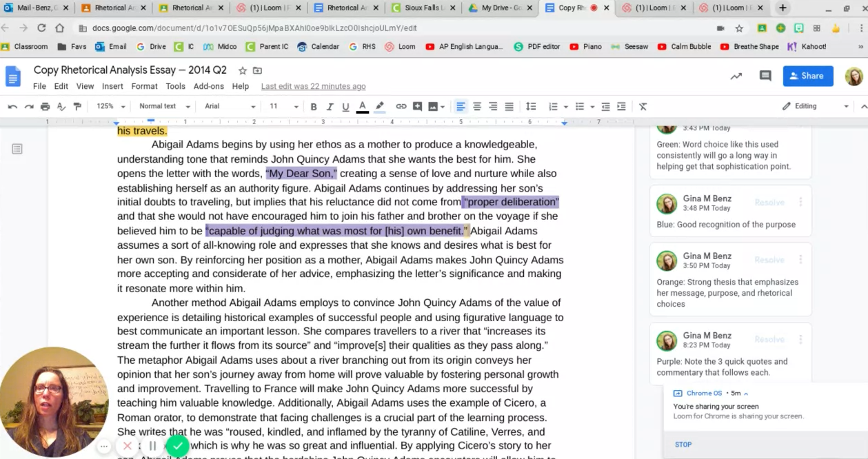Image resolution: width=868 pixels, height=459 pixels.
Task: Add a comment from the toolbar
Action: pos(417,107)
